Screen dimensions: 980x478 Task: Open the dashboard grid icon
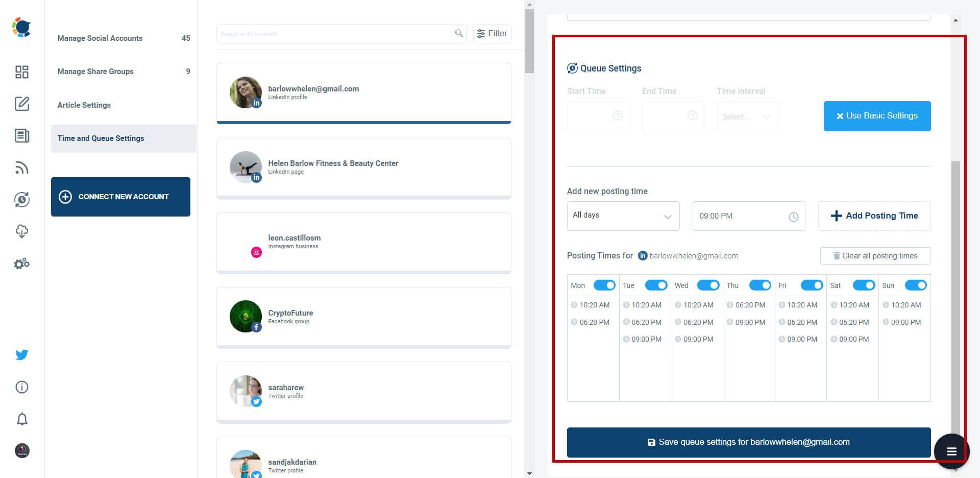pos(21,72)
